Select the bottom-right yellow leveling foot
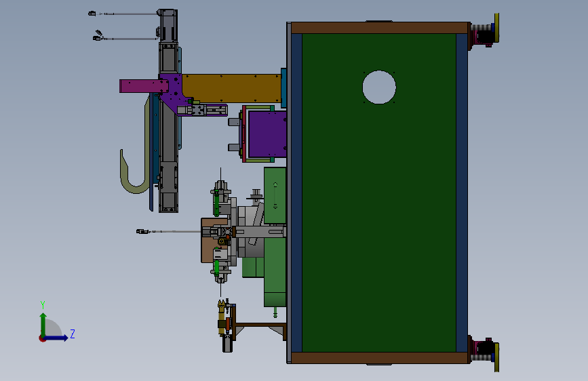This screenshot has height=381, width=588. (x=496, y=357)
